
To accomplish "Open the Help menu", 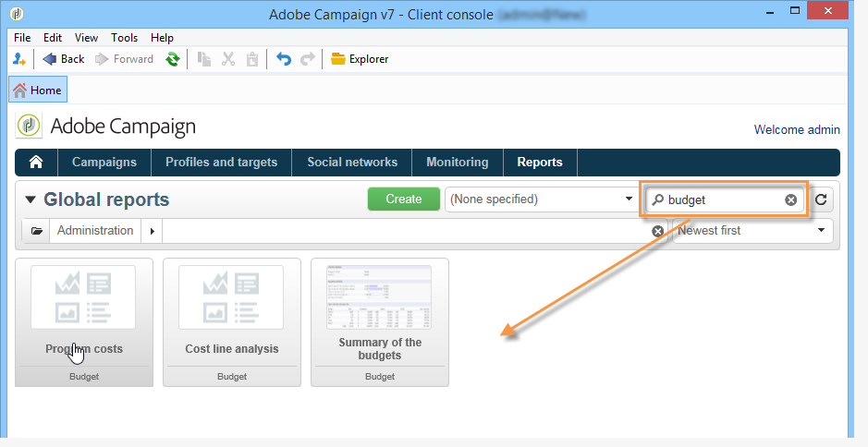I will tap(162, 38).
